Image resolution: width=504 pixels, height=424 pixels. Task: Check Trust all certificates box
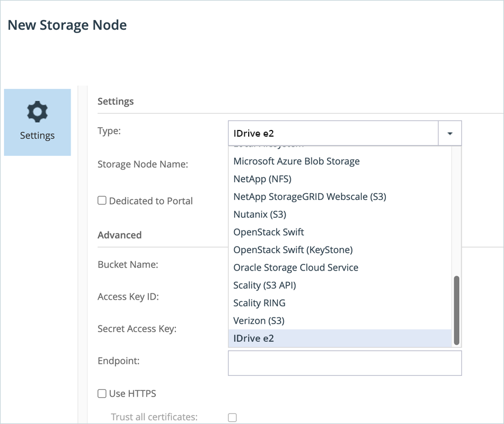(232, 417)
